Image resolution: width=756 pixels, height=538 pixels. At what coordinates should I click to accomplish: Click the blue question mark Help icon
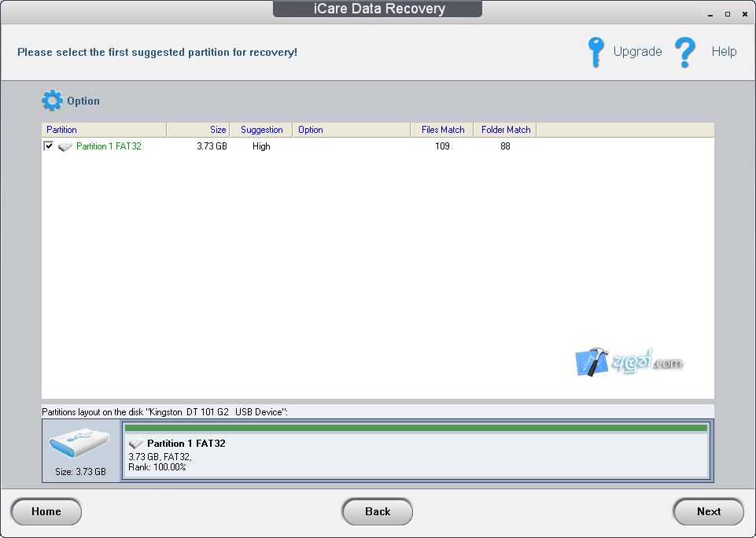[684, 52]
